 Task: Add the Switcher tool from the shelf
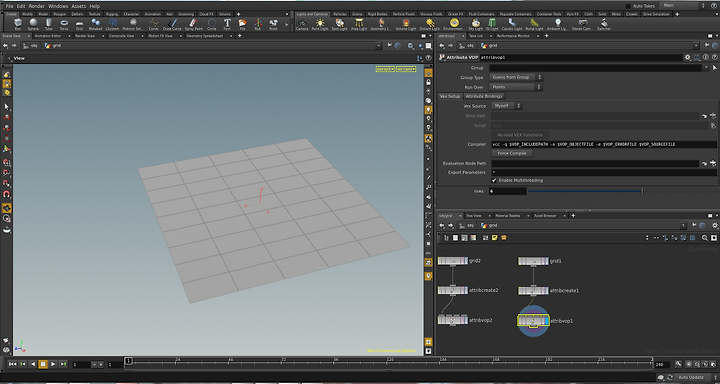604,24
